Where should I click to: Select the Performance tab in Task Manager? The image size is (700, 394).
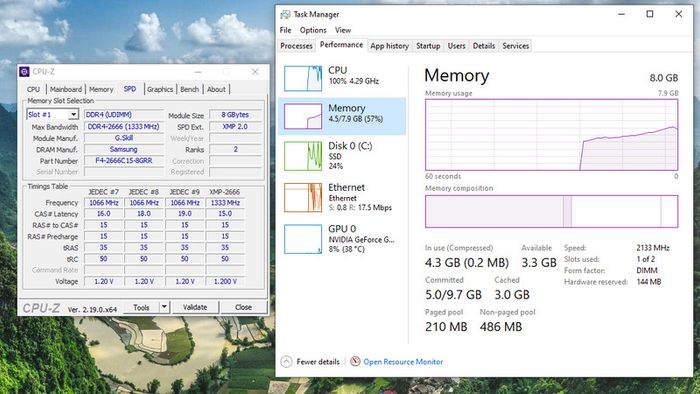342,45
